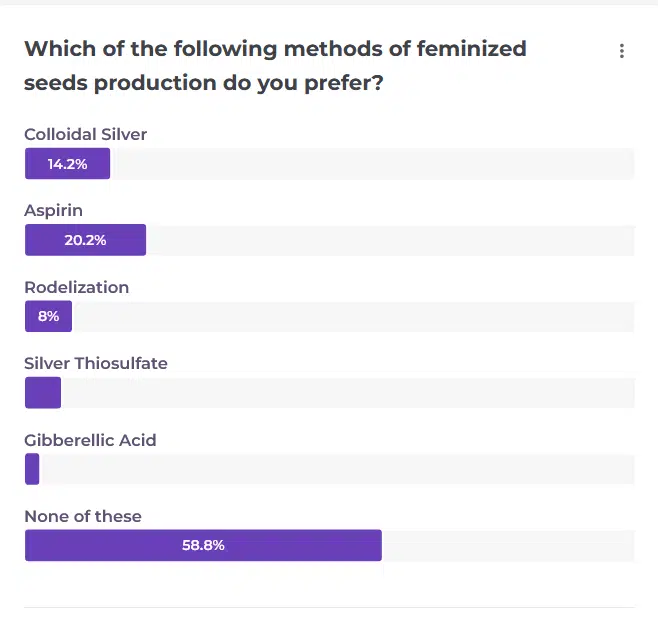The height and width of the screenshot is (617, 658).
Task: Click the 20.2% Aspirin result bar
Action: [85, 240]
